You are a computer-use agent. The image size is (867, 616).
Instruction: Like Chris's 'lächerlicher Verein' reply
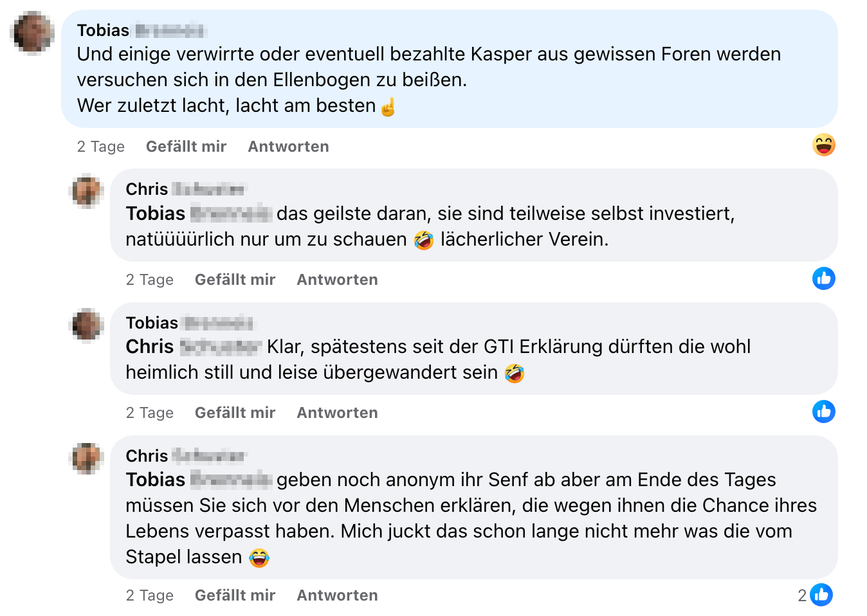[235, 280]
